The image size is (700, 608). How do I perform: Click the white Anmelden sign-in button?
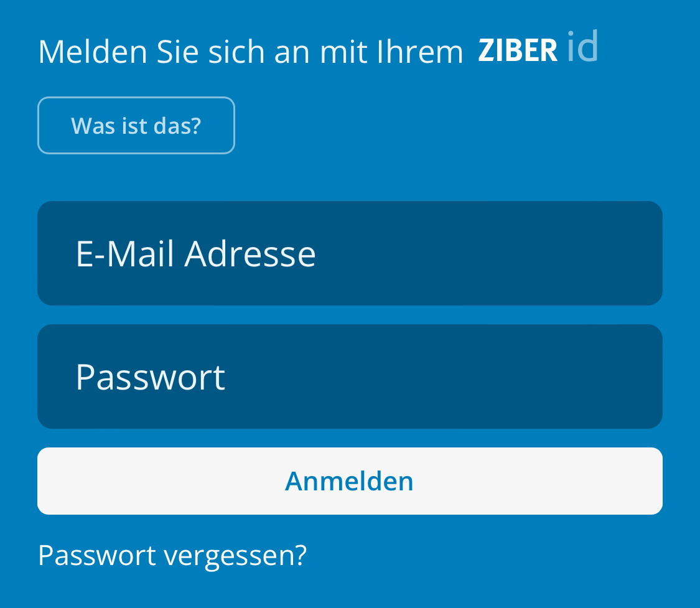coord(350,481)
